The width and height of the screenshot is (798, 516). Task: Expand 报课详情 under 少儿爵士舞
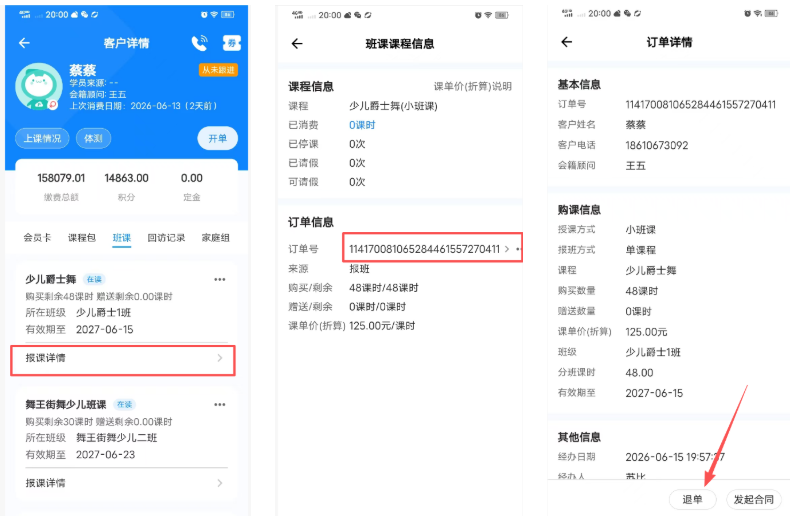(123, 360)
